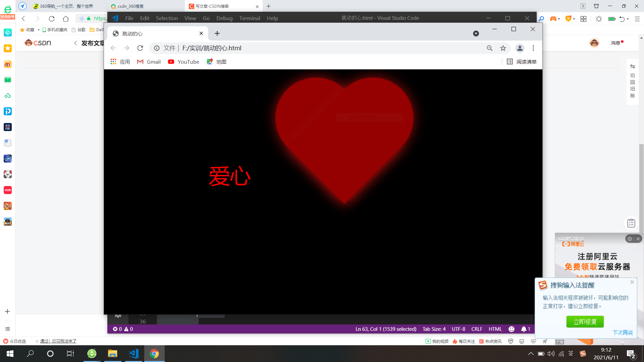Open the Terminal menu in VS Code
This screenshot has height=362, width=644.
point(249,18)
